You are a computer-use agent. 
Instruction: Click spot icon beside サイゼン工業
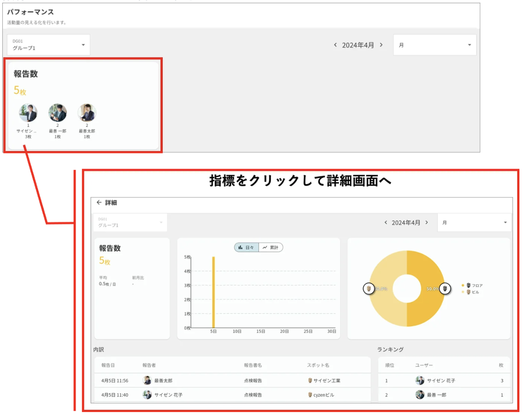[310, 380]
